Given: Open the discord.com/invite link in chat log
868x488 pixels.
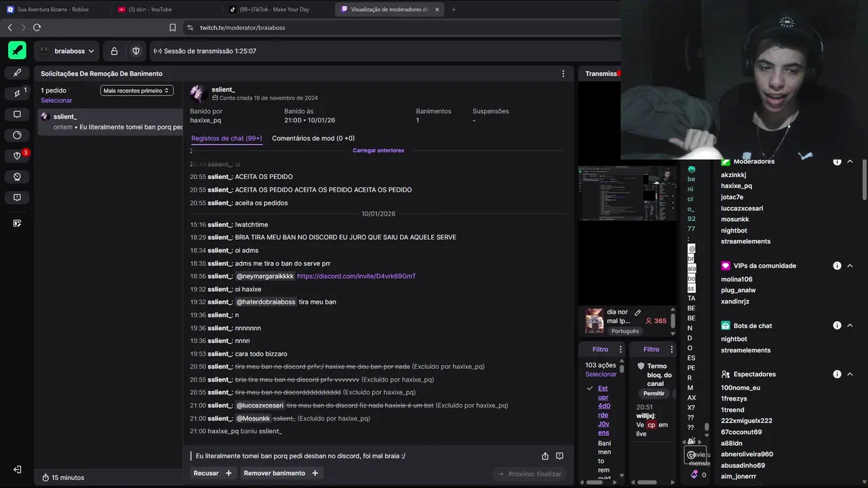Looking at the screenshot, I should (x=356, y=276).
